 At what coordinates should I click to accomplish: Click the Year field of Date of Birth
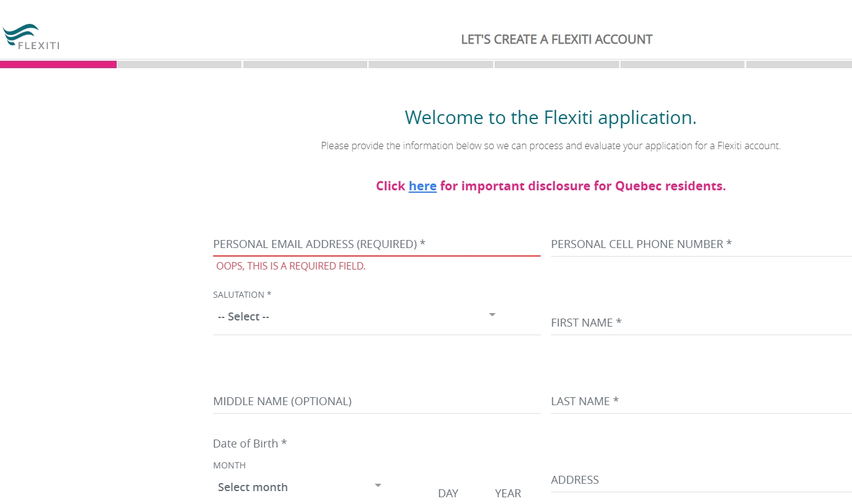point(508,494)
